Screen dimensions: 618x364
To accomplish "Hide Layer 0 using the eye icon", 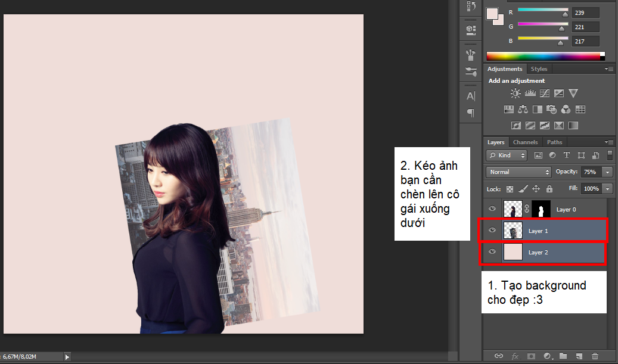I will coord(492,209).
